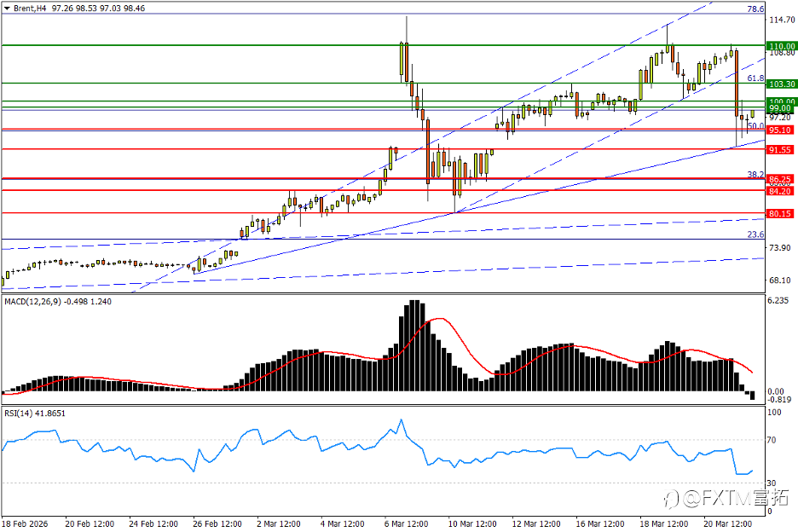
Task: Select the 103.30 green price level label
Action: click(781, 84)
